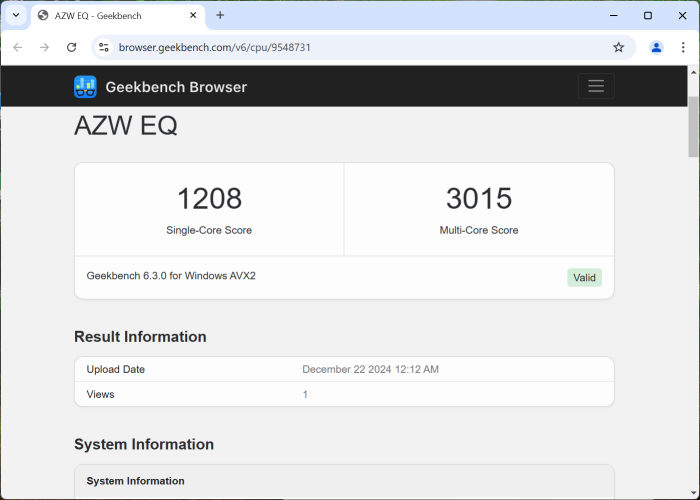Click the Views row label
The height and width of the screenshot is (500, 700).
point(100,395)
